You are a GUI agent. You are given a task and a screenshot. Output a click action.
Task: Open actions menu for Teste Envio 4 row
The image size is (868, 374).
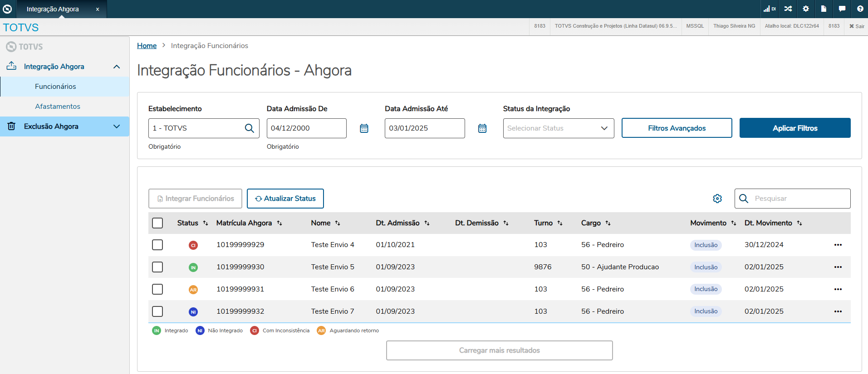[838, 245]
